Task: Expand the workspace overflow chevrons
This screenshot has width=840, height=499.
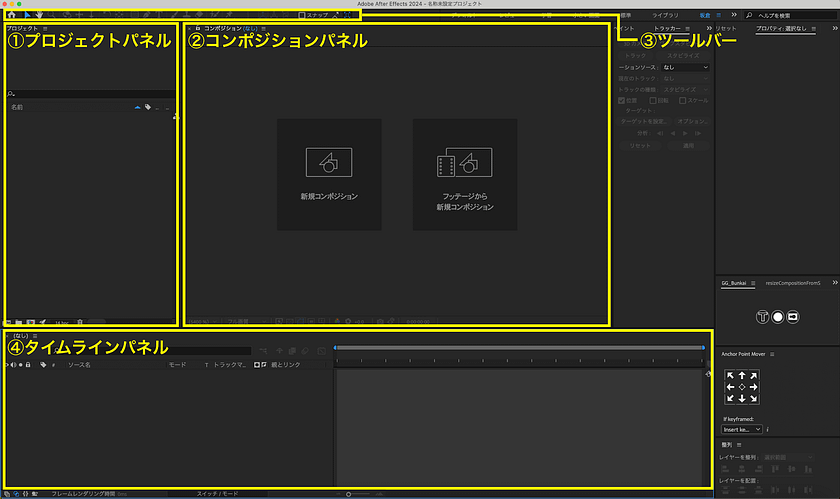Action: pos(736,16)
